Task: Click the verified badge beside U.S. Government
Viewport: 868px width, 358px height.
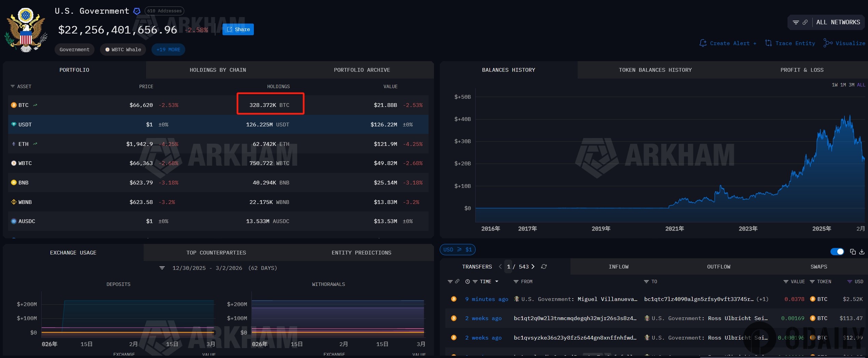Action: pyautogui.click(x=137, y=11)
